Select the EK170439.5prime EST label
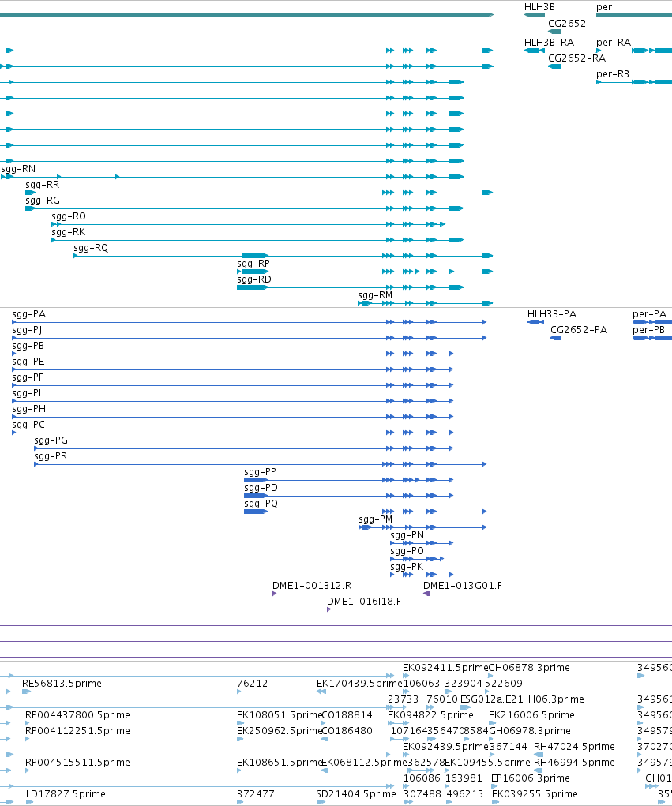 tap(359, 684)
